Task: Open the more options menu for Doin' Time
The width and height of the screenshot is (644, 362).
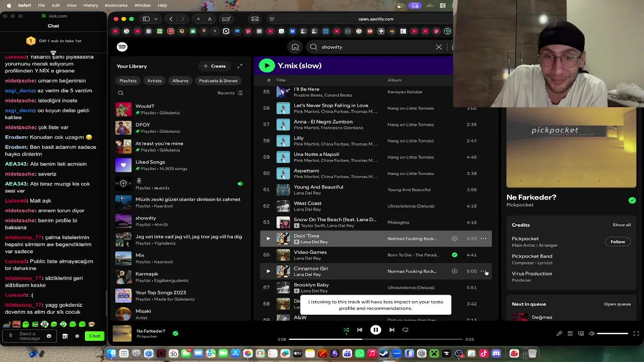Action: (x=484, y=239)
